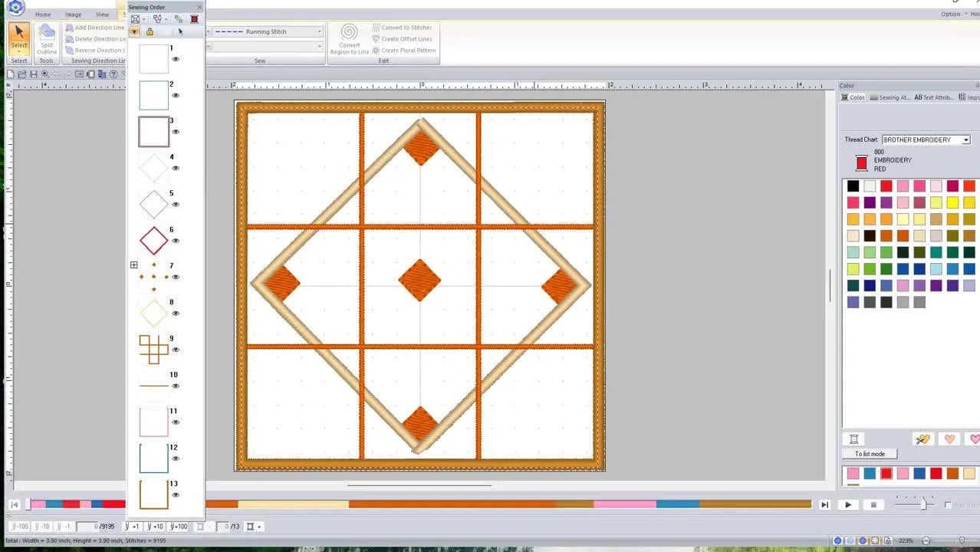Toggle visibility of sewing order item 9
This screenshot has width=980, height=552.
tap(176, 350)
